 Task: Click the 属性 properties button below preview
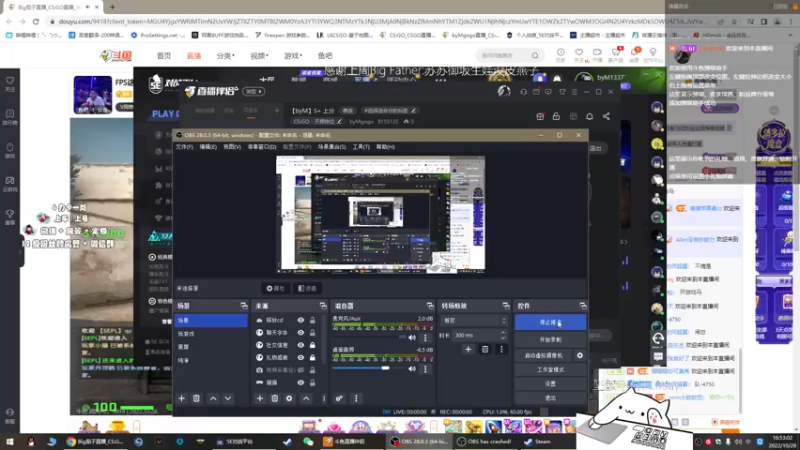point(276,288)
